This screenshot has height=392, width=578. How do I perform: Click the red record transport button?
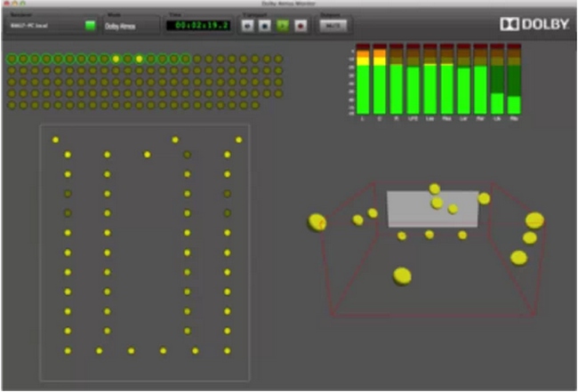tap(301, 26)
